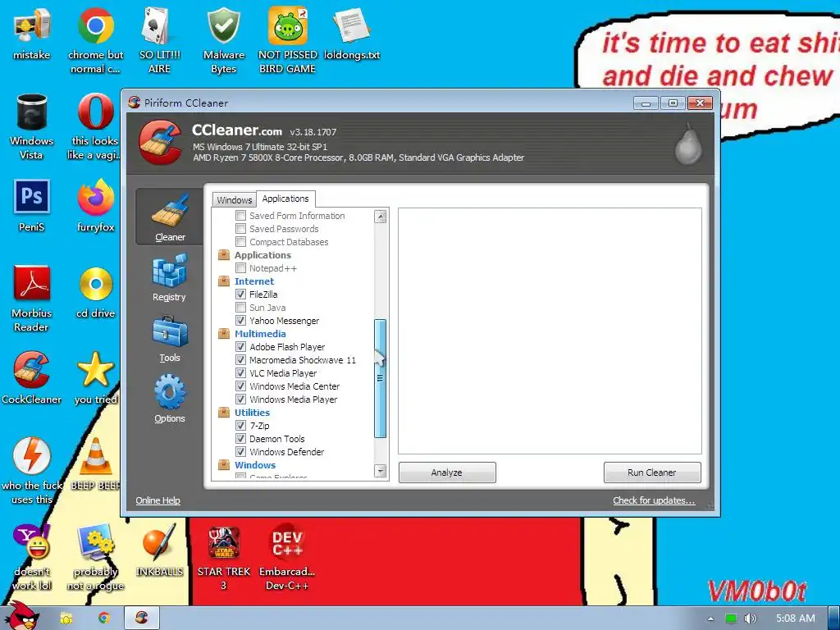Image resolution: width=840 pixels, height=630 pixels.
Task: Click the Multimedia category heading
Action: 260,334
